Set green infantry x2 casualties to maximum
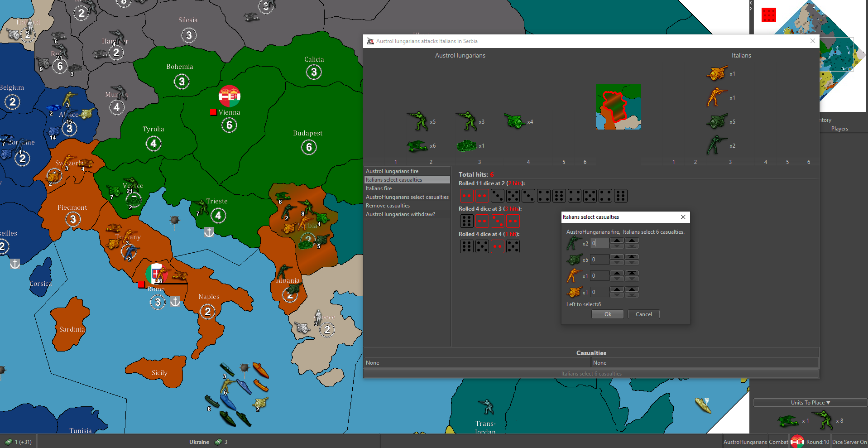The width and height of the screenshot is (868, 448). 632,241
